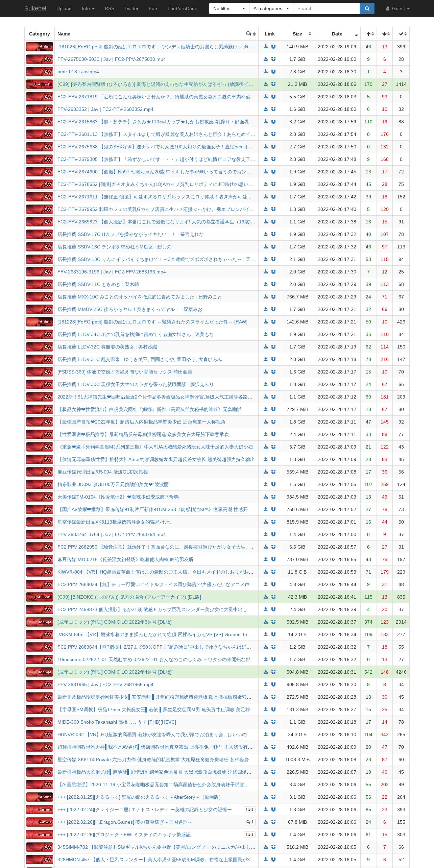434x868 pixels.
Task: Click the Name column header
Action: (64, 34)
